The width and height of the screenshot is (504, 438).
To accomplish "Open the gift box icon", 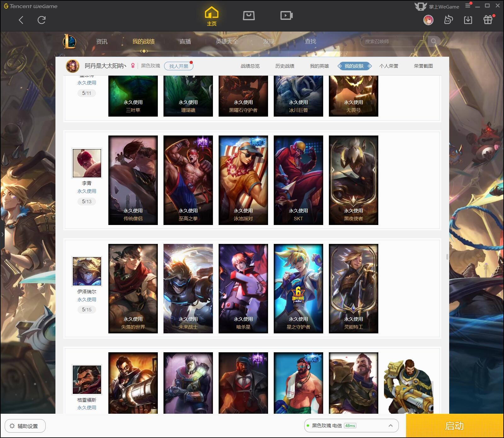I will 488,20.
